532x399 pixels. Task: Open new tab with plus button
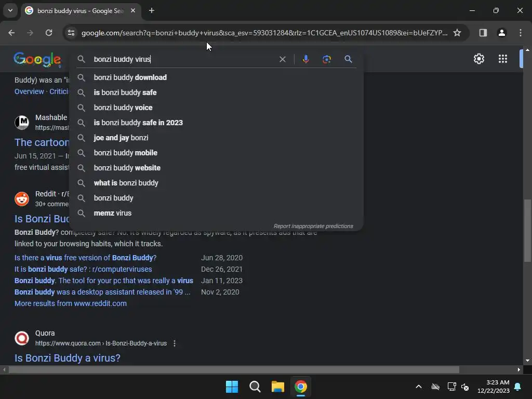point(152,10)
